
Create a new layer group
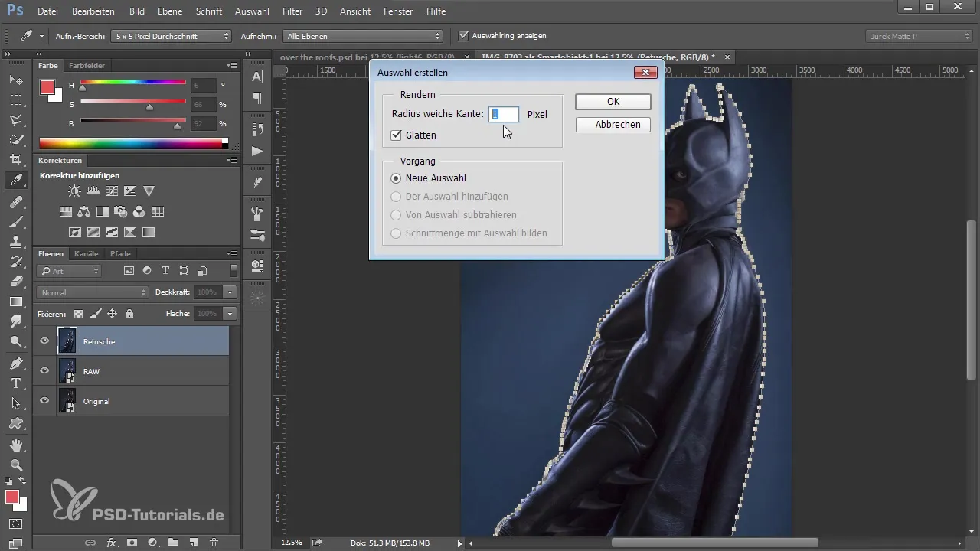point(173,543)
